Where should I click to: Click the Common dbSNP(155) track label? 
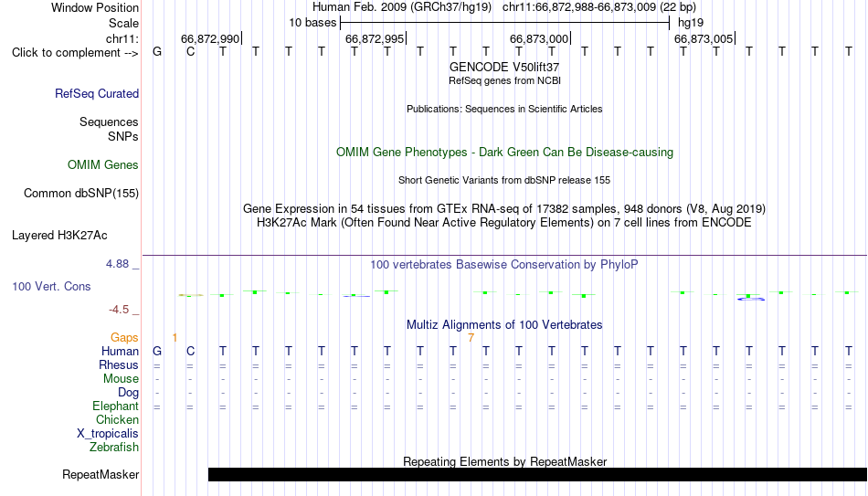click(x=81, y=194)
